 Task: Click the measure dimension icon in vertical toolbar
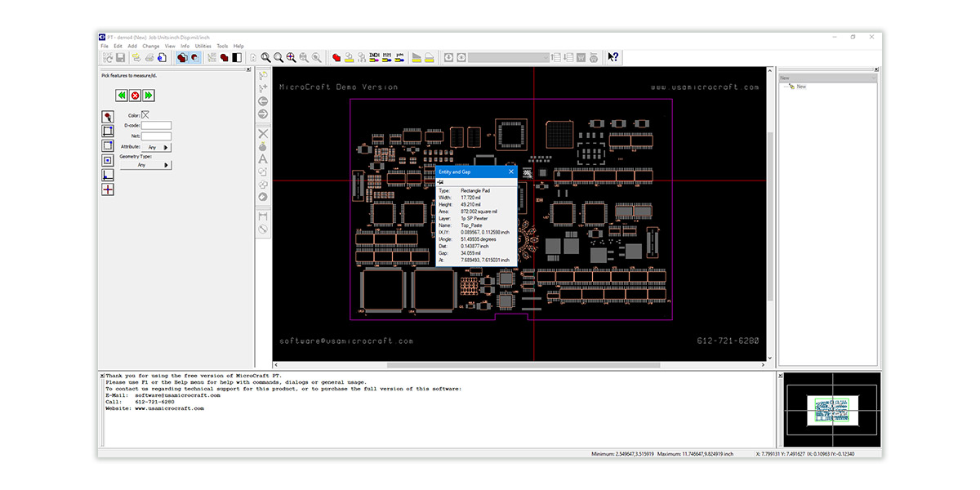tap(263, 216)
